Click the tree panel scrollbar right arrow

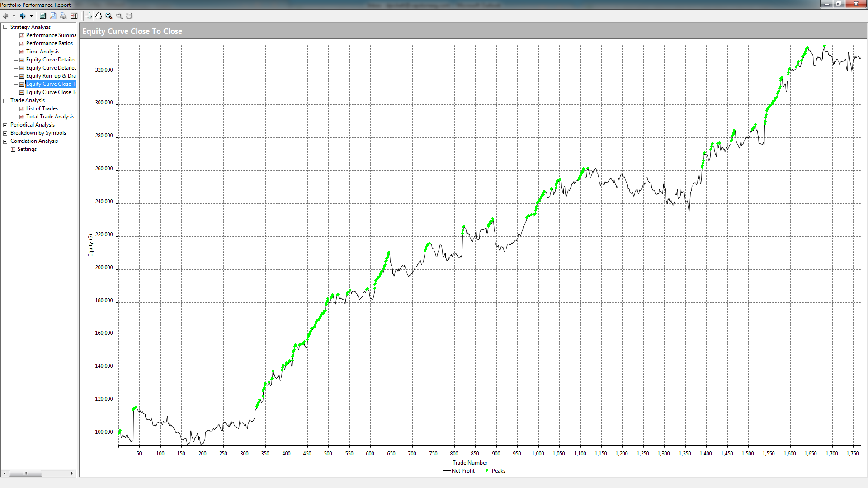[72, 473]
